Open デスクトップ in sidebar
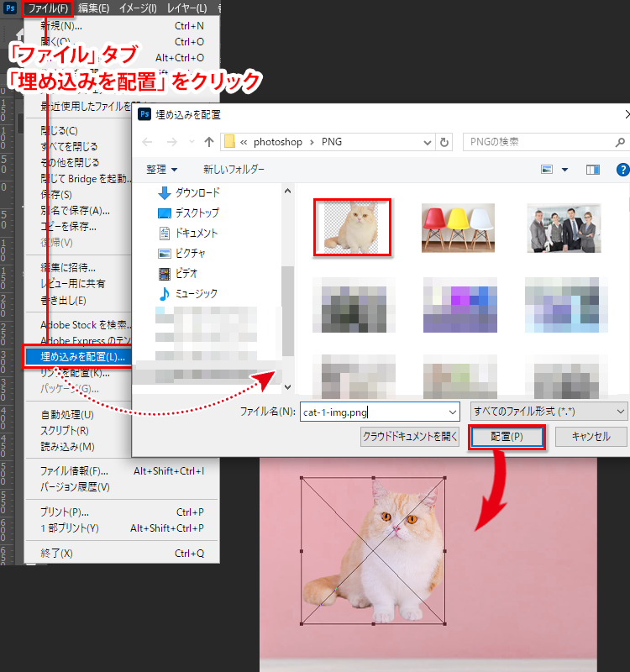630x672 pixels. (x=188, y=213)
